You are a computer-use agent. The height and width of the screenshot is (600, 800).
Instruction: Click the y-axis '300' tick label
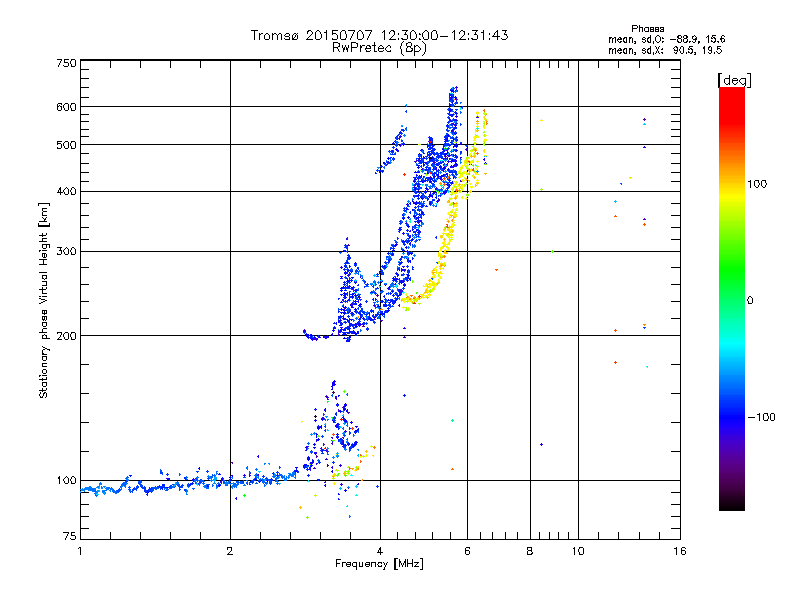pos(67,251)
